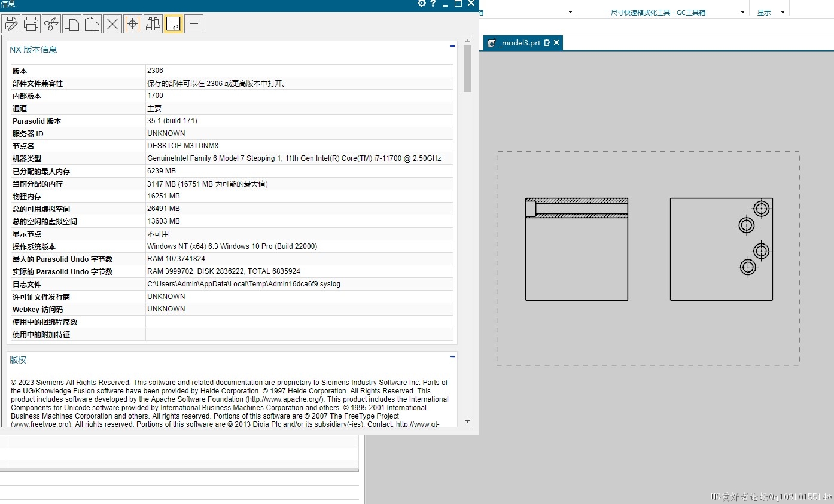Click the 部件文件兼容性 row label
This screenshot has height=504, width=834.
tap(38, 83)
